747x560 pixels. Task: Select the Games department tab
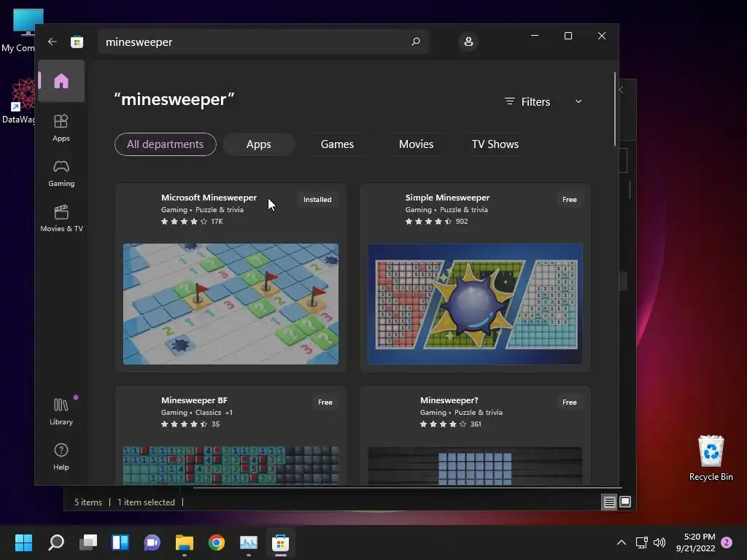[337, 144]
